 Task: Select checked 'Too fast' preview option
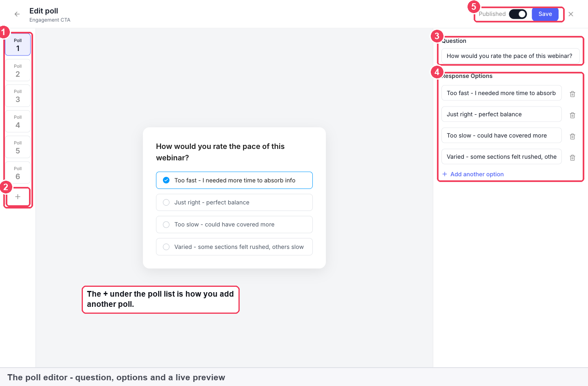click(x=234, y=180)
